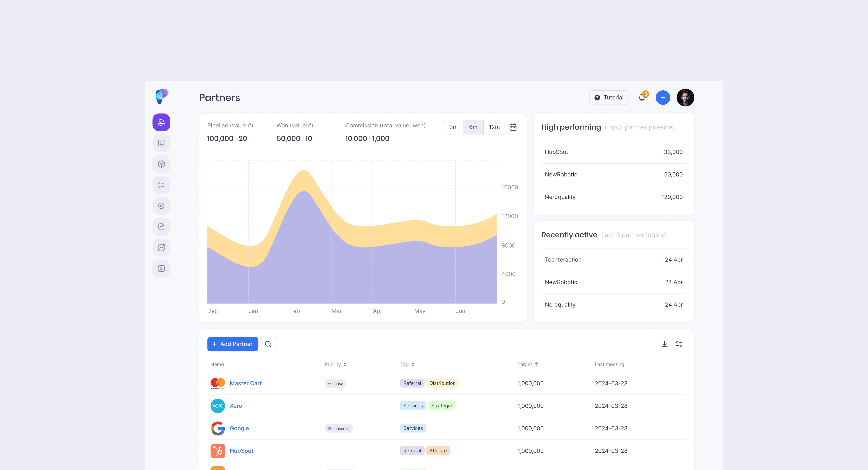The width and height of the screenshot is (868, 470).
Task: Click the blue plus icon in header
Action: 663,98
